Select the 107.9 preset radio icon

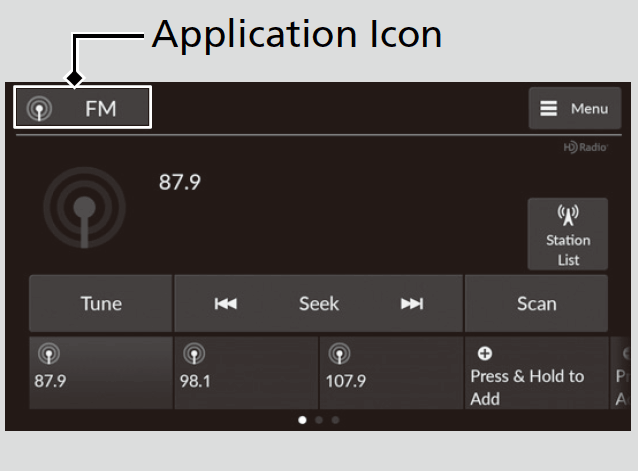point(339,353)
